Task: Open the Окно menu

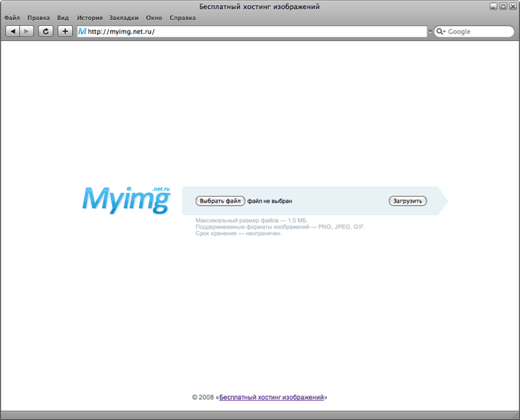Action: coord(154,17)
